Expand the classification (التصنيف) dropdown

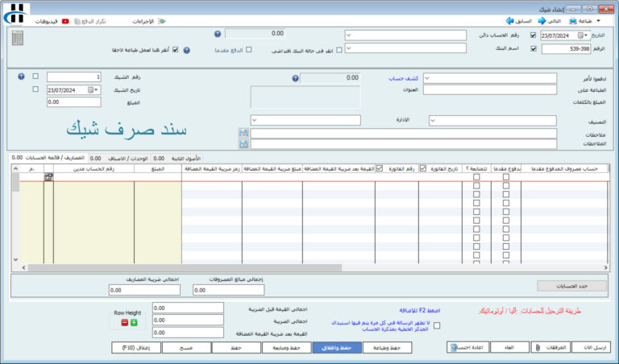coord(432,120)
